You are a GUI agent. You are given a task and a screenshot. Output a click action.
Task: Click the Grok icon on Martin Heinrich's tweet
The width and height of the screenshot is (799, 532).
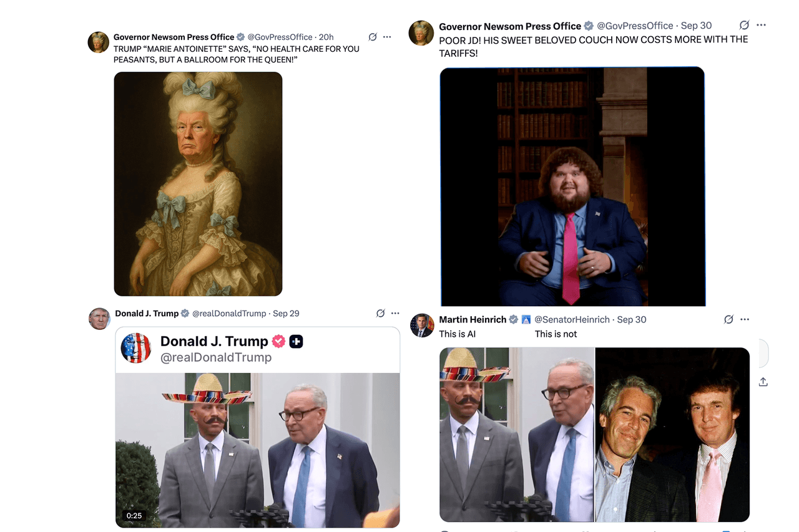[728, 319]
